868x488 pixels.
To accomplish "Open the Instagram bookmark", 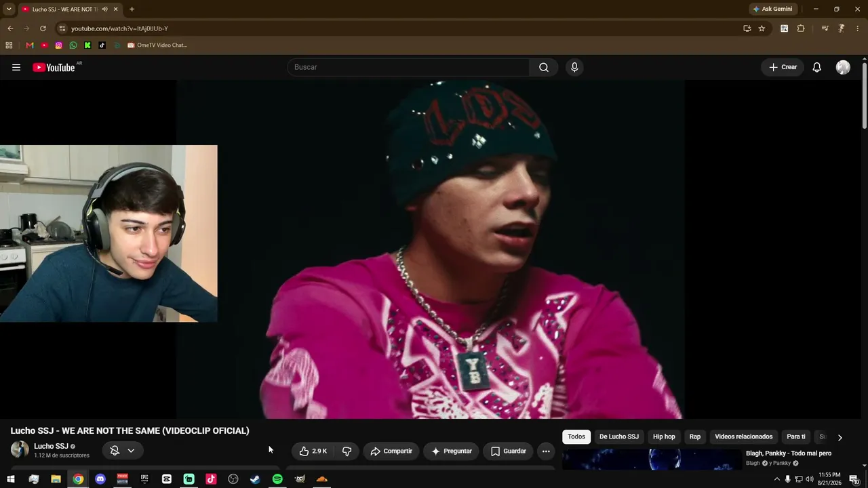I will 59,45.
